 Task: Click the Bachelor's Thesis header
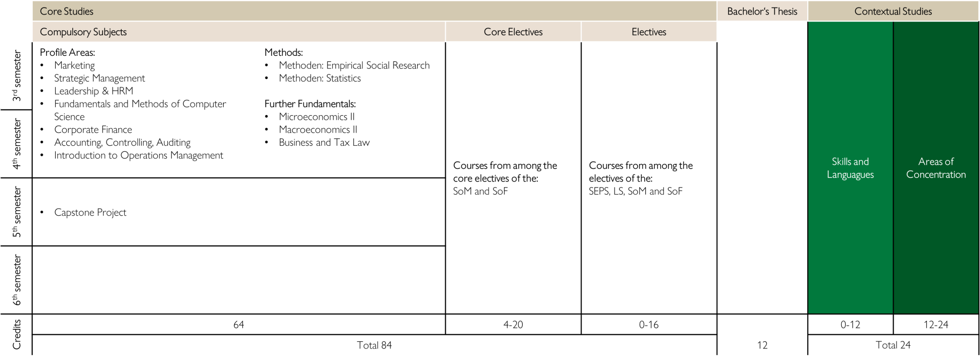point(762,11)
